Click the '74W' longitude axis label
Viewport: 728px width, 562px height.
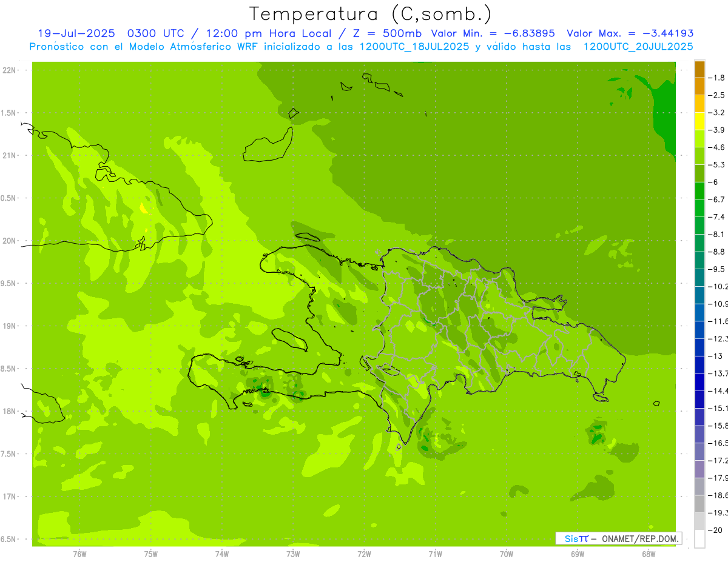tap(222, 554)
